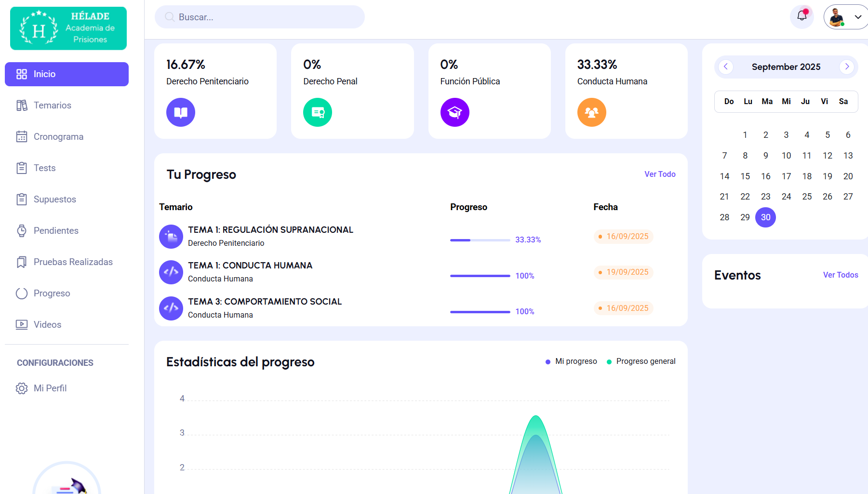This screenshot has height=494, width=868.
Task: Toggle the Progreso general chart legend
Action: pyautogui.click(x=641, y=361)
